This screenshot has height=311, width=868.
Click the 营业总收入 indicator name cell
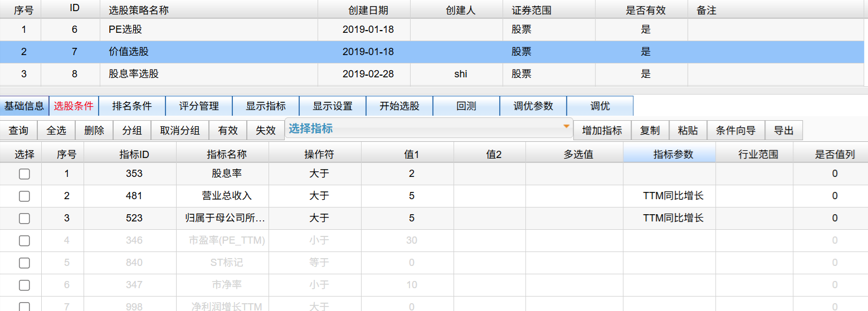(x=223, y=196)
